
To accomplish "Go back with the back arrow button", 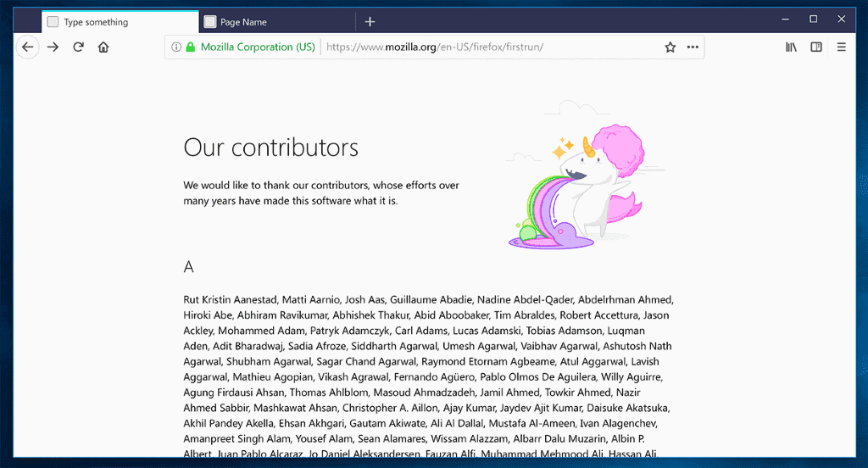I will coord(27,47).
